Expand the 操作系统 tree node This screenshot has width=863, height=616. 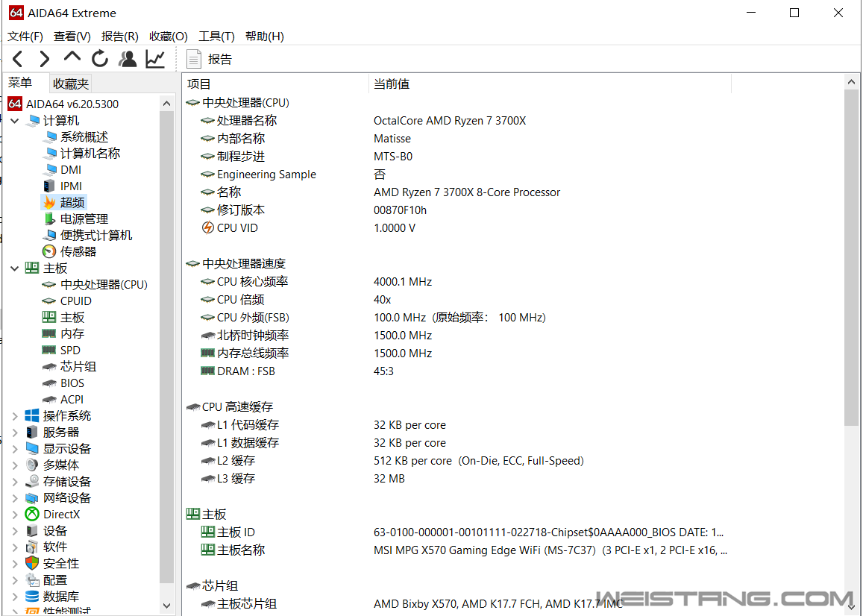(x=15, y=416)
